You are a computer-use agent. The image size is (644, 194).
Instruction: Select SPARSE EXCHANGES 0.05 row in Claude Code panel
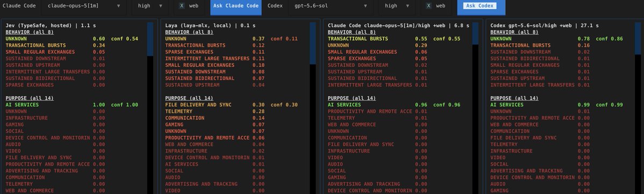377,59
